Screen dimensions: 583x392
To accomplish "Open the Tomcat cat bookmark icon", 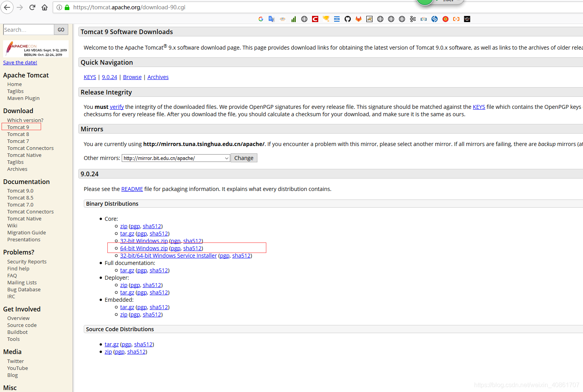I will pyautogui.click(x=369, y=19).
